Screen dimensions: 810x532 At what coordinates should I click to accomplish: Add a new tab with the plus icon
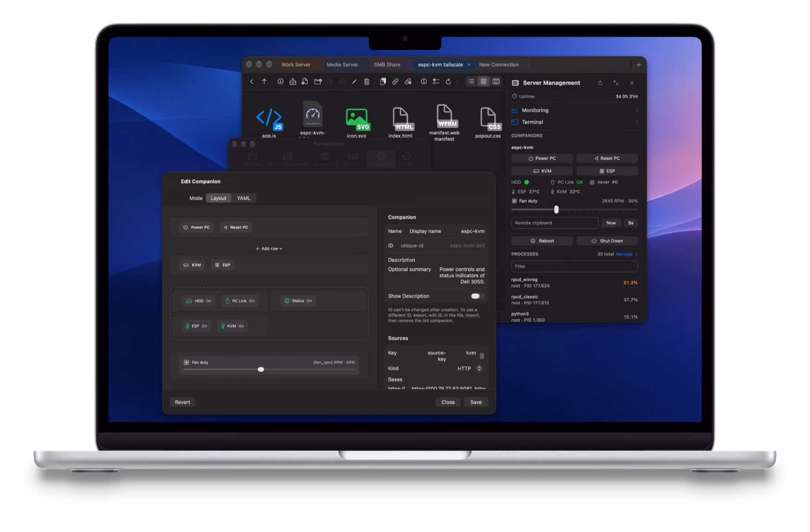coord(639,65)
